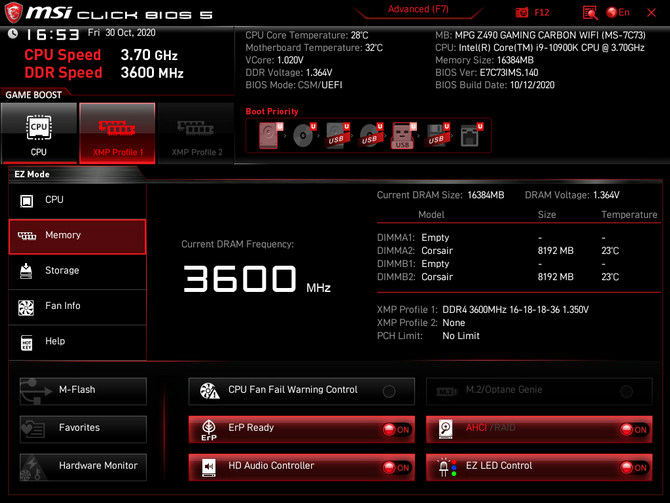The height and width of the screenshot is (503, 670).
Task: Click the MSI dragon shield logo
Action: [x=13, y=12]
